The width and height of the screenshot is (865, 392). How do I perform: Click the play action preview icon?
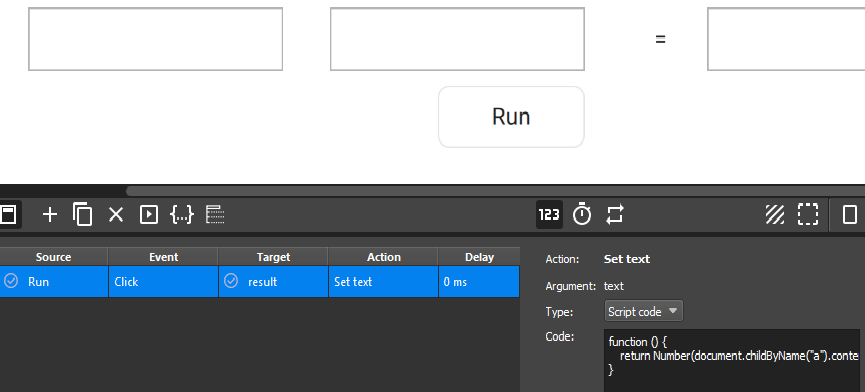tap(149, 214)
